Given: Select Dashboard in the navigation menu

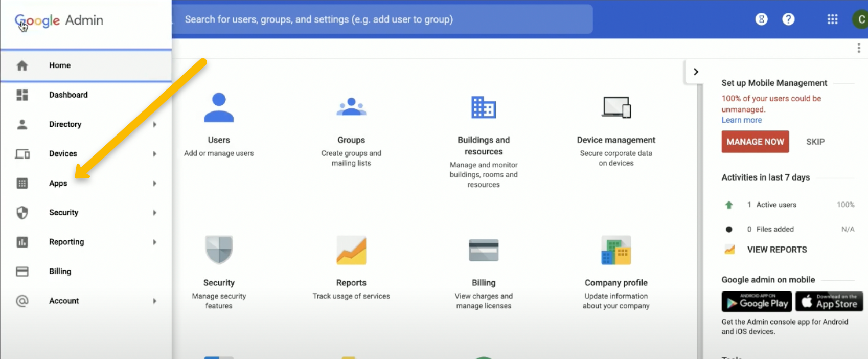Looking at the screenshot, I should point(86,95).
